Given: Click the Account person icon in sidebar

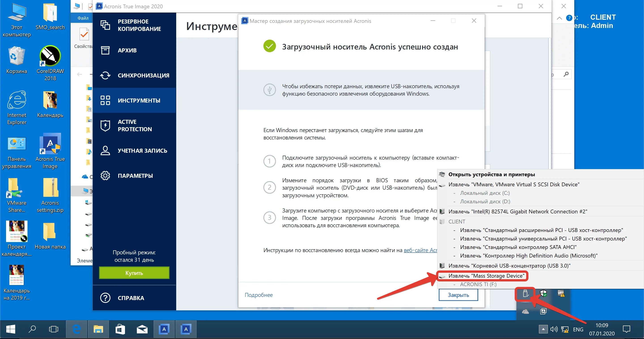Looking at the screenshot, I should pos(105,150).
